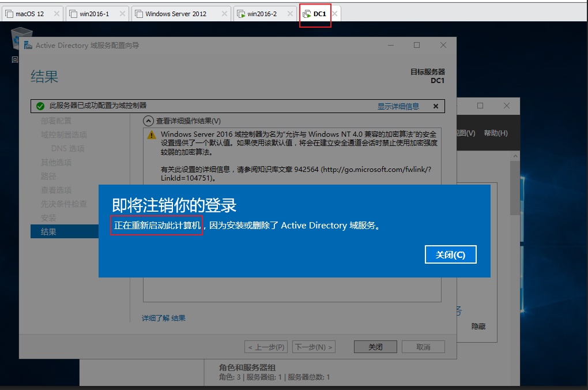
Task: Click the green success check icon
Action: (40, 106)
